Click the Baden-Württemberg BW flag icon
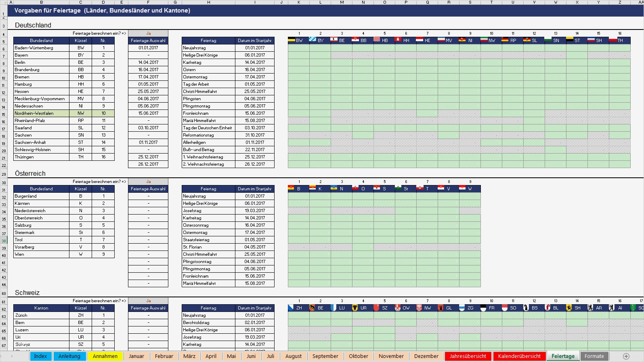The width and height of the screenshot is (644, 362). (x=292, y=40)
